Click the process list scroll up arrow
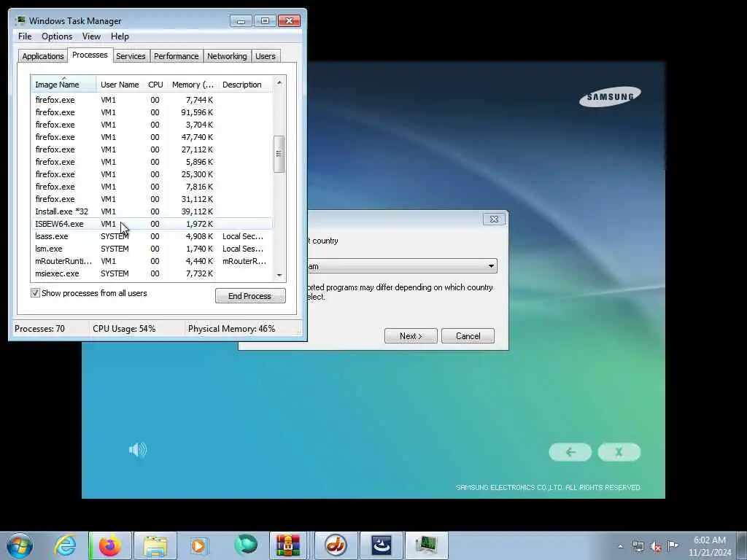 (x=279, y=83)
